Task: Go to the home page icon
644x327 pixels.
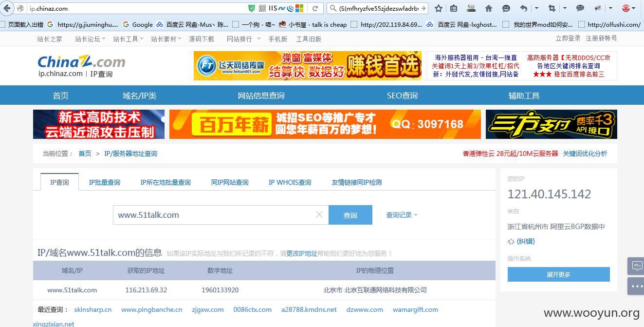Action: pos(489,8)
